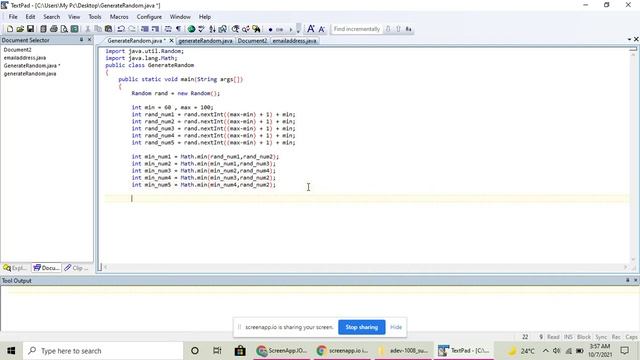Image resolution: width=640 pixels, height=360 pixels.
Task: Increase font size with the large A icon
Action: click(311, 29)
